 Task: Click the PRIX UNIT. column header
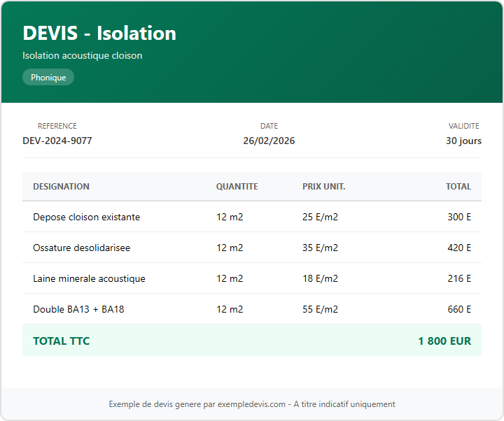point(323,187)
